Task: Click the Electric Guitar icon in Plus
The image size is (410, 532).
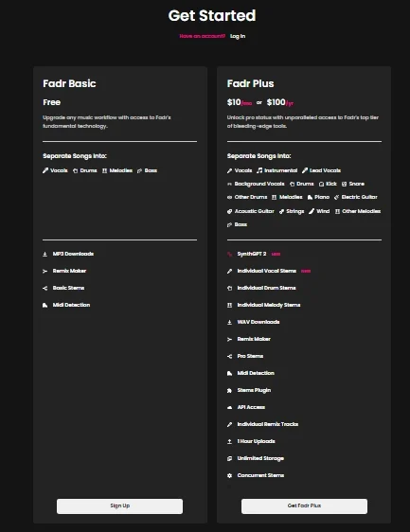Action: [x=337, y=197]
